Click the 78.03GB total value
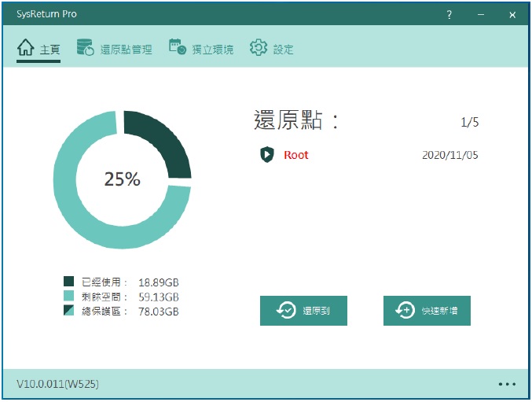Viewport: 532px width, 402px height. [159, 312]
